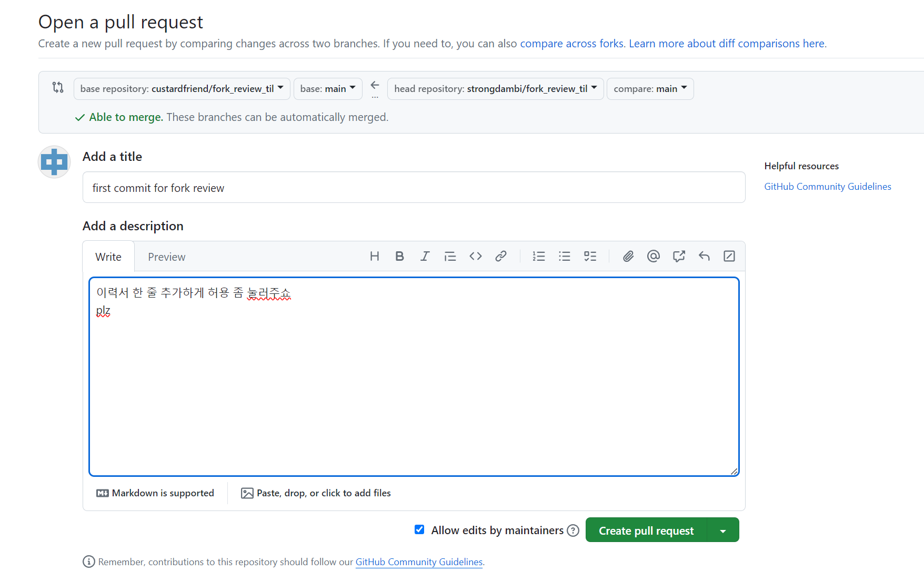Image resolution: width=924 pixels, height=582 pixels.
Task: Insert a task list icon
Action: tap(590, 256)
